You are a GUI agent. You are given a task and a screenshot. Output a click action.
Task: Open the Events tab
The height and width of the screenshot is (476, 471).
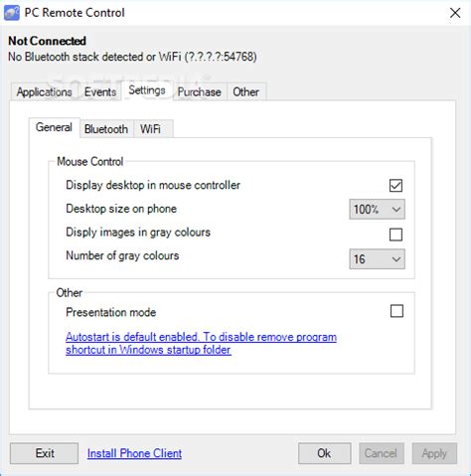pyautogui.click(x=100, y=91)
